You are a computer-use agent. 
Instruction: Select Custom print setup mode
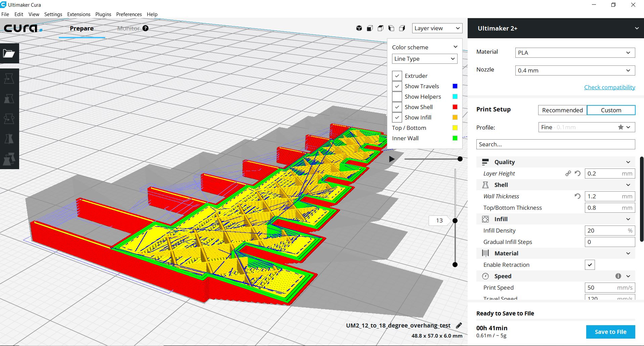pyautogui.click(x=611, y=110)
